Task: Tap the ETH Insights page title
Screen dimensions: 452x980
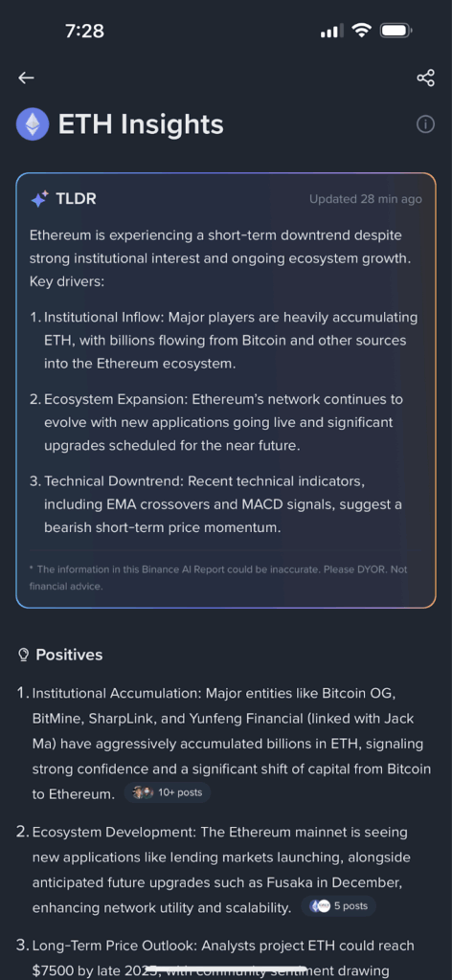Action: (141, 123)
